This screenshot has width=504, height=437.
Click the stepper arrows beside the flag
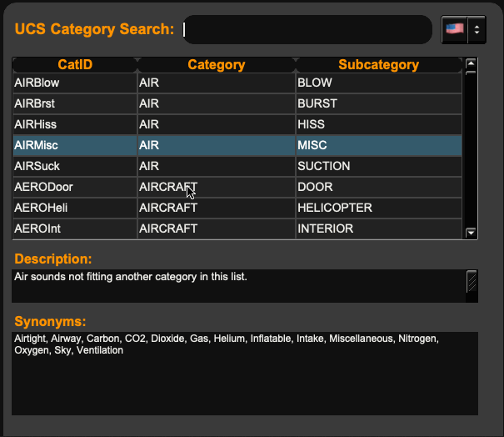tap(477, 30)
